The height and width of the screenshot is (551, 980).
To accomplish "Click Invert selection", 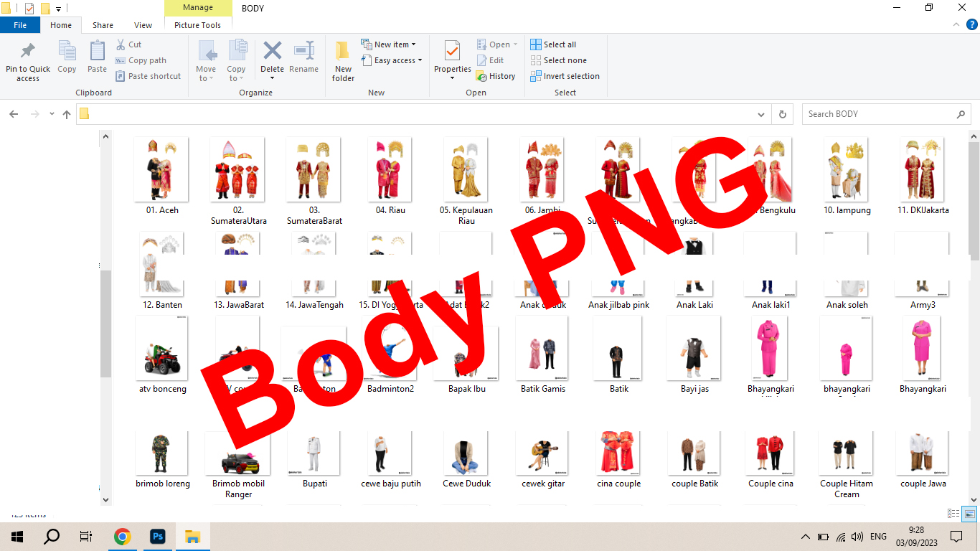I will coord(565,76).
